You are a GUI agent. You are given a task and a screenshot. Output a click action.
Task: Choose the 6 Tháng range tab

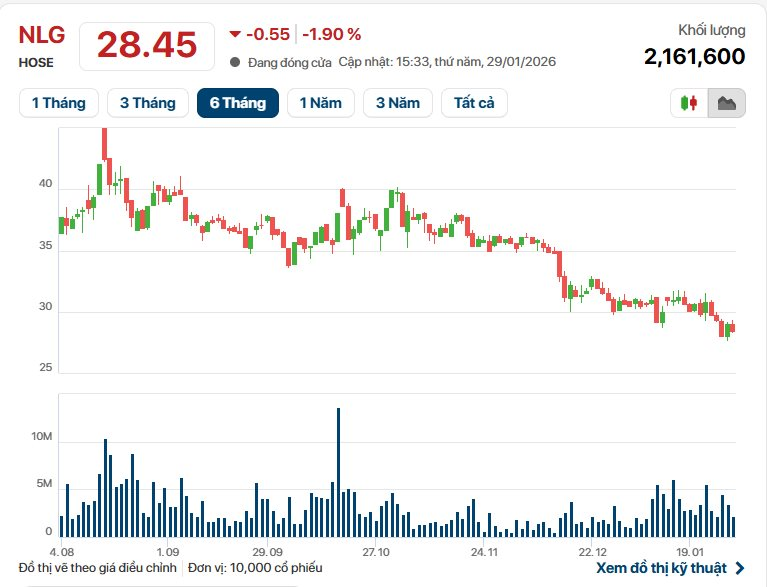[x=237, y=103]
